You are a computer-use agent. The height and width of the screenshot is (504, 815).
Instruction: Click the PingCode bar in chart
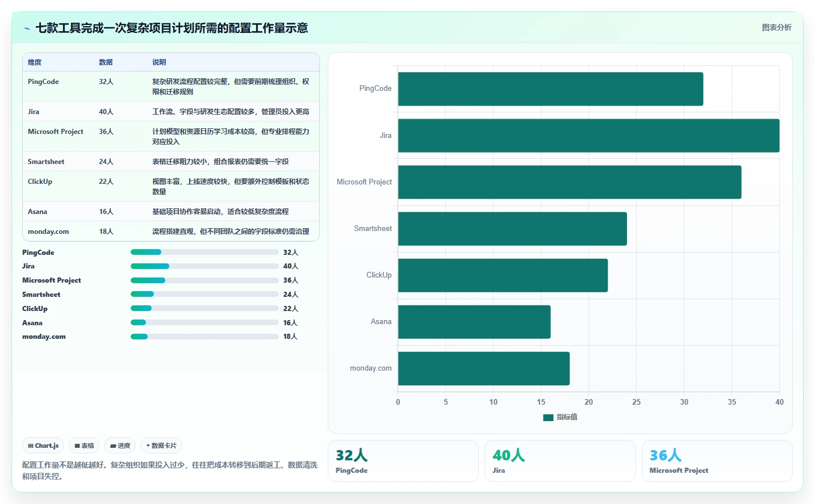[550, 89]
